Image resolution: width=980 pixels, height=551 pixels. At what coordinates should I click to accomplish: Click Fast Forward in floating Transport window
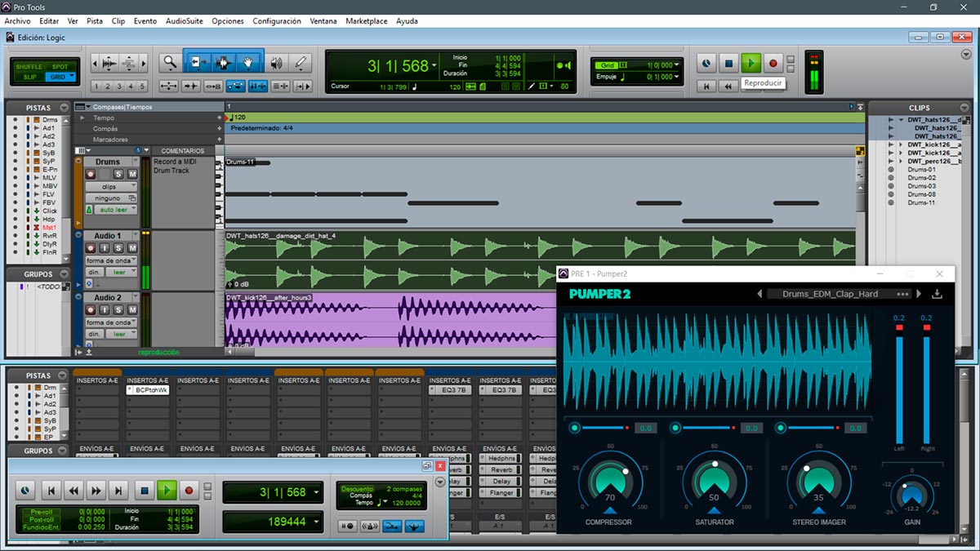click(x=96, y=491)
